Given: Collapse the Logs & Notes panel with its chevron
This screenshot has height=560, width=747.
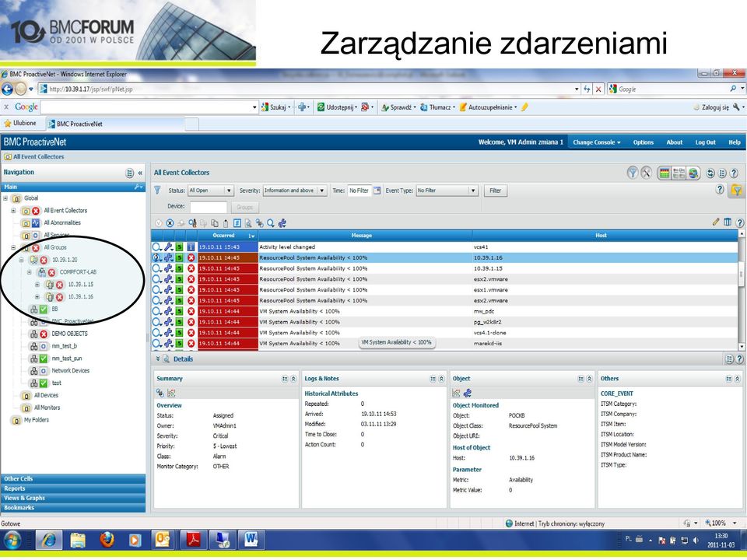Looking at the screenshot, I should pos(441,379).
